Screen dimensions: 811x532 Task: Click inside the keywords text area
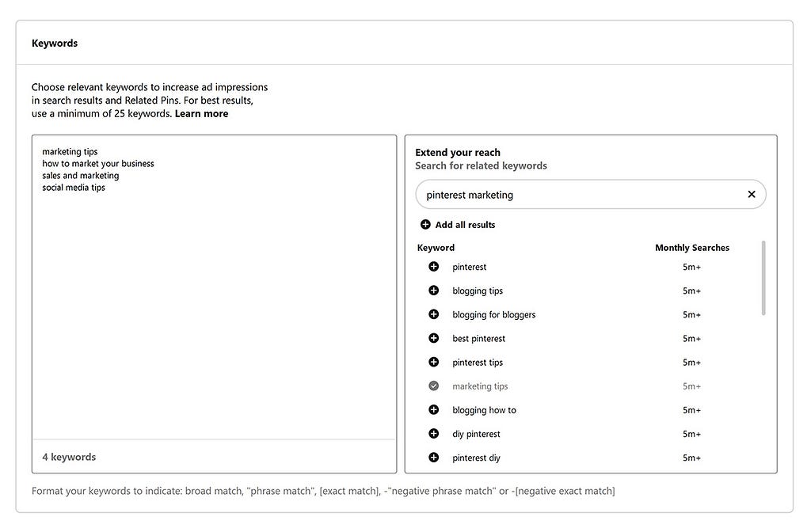tap(214, 310)
